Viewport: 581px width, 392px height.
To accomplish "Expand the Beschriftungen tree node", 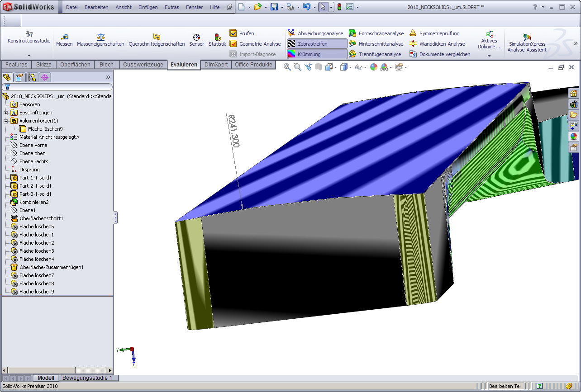I will [6, 113].
